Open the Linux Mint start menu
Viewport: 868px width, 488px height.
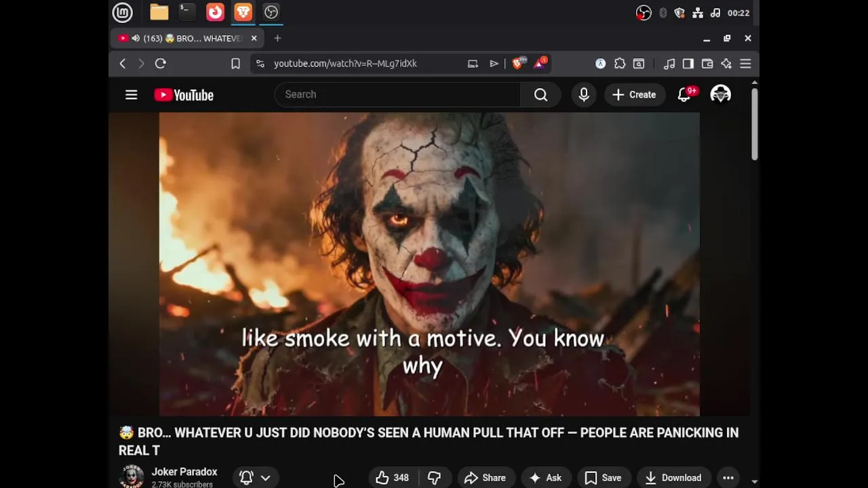point(122,12)
